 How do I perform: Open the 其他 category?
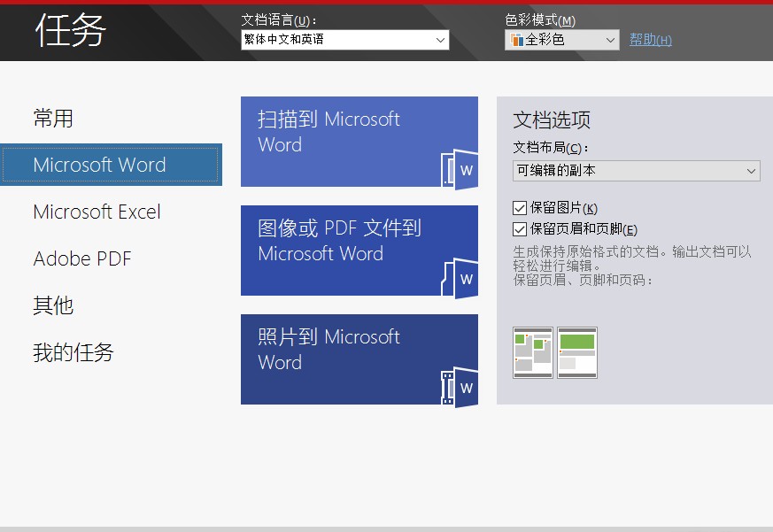53,305
